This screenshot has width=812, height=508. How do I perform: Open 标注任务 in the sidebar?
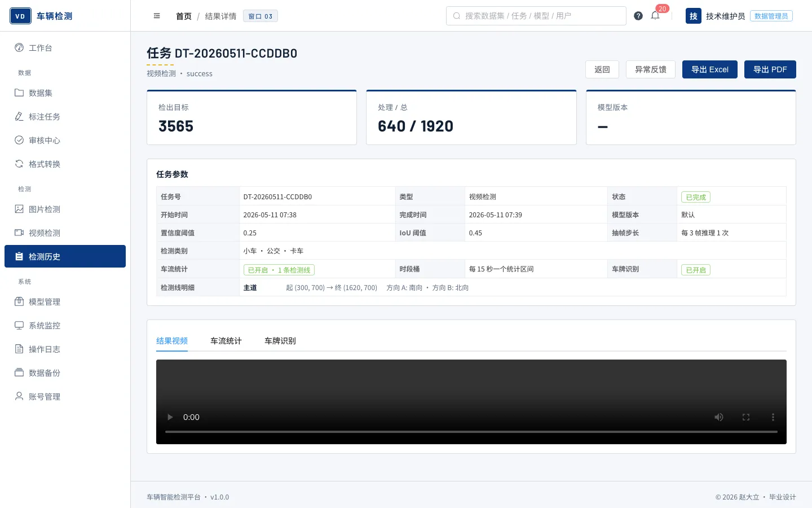point(65,117)
